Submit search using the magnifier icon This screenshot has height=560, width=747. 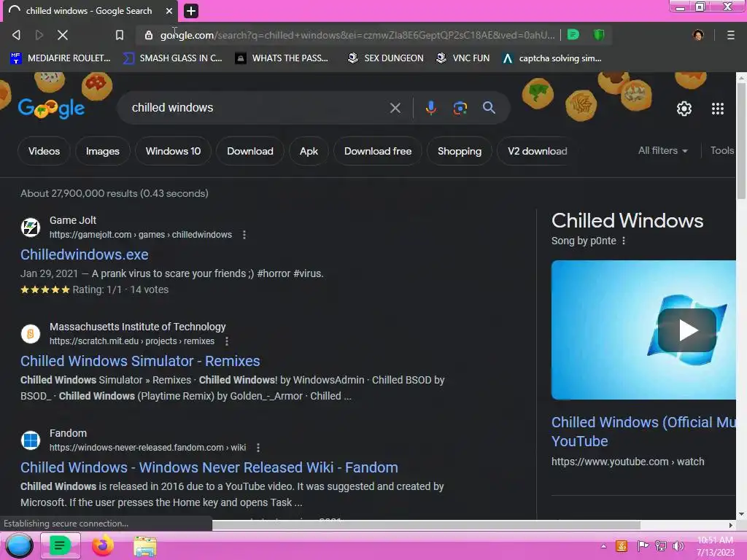pos(489,108)
